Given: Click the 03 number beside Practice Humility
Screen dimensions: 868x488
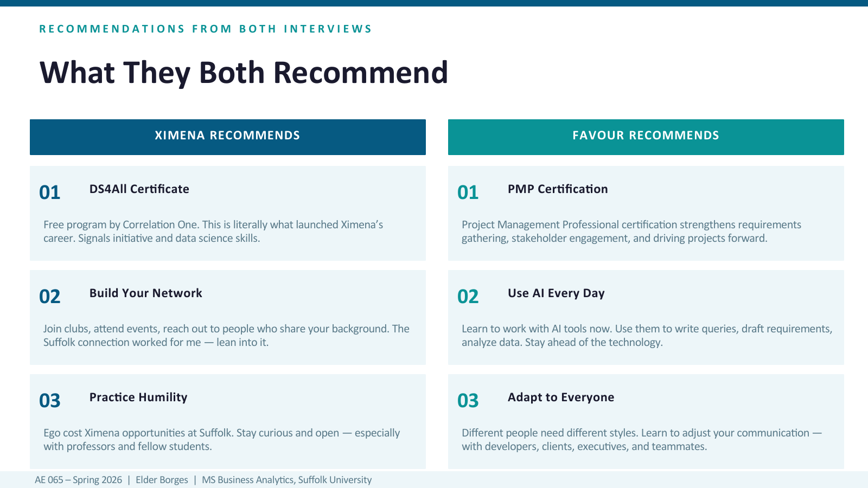Looking at the screenshot, I should [x=50, y=401].
